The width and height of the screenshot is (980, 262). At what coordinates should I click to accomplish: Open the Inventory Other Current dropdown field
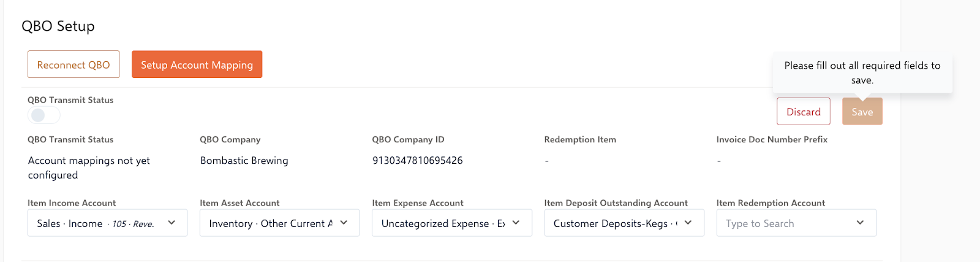270,223
